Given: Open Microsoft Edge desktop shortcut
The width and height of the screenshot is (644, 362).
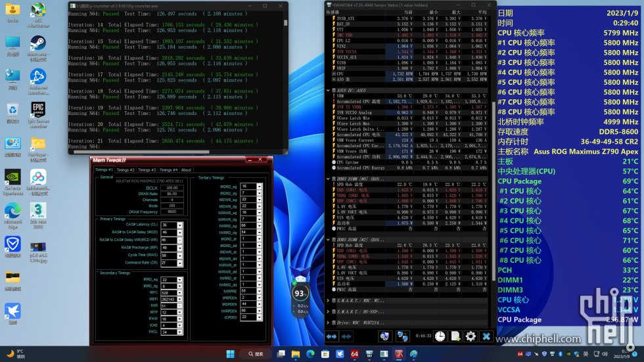Looking at the screenshot, I should 12,215.
